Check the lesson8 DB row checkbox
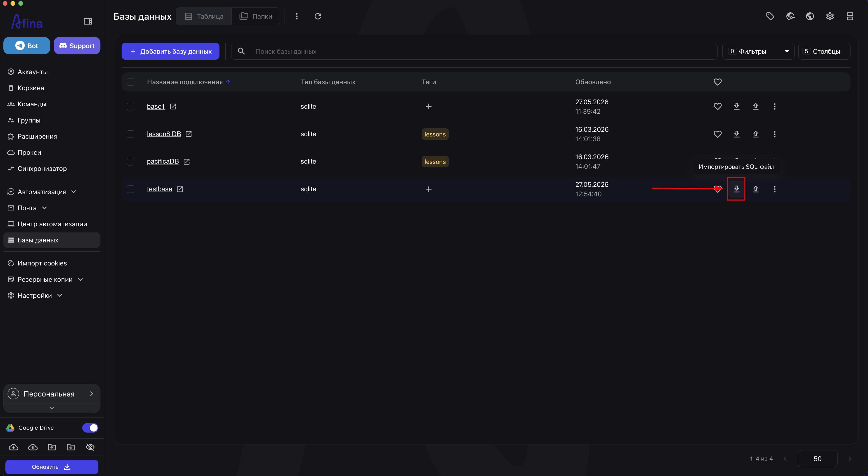Image resolution: width=868 pixels, height=476 pixels. [x=130, y=134]
